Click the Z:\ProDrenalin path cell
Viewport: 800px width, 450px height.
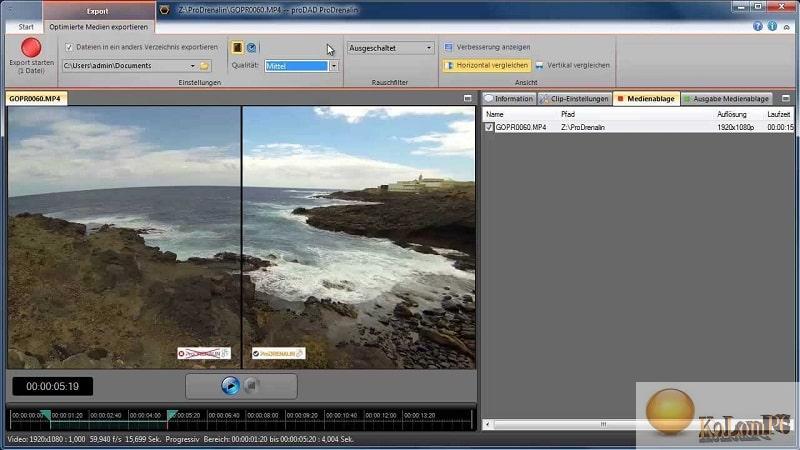click(x=583, y=127)
